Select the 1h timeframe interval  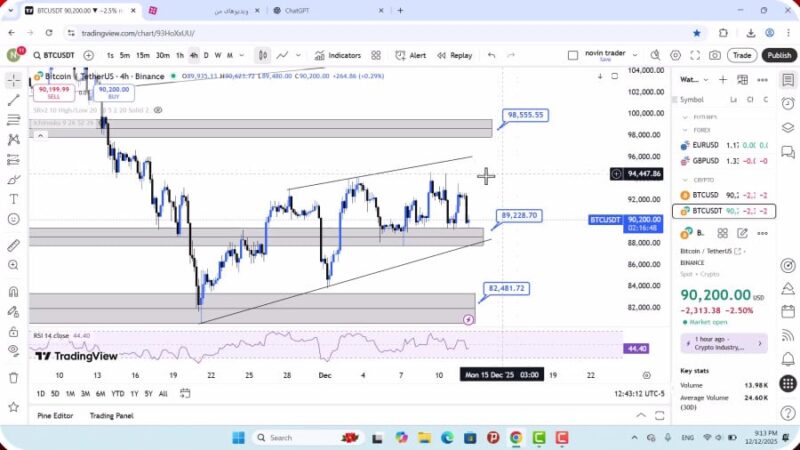(x=180, y=55)
